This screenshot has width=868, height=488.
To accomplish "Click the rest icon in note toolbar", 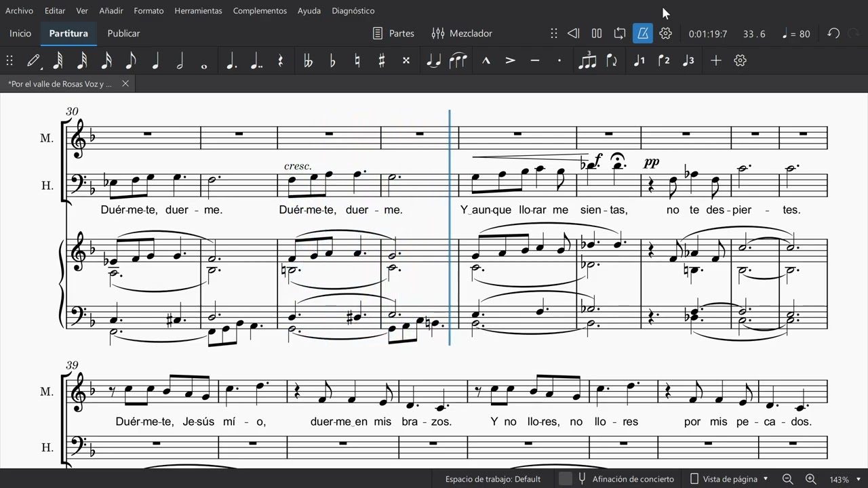I will click(280, 60).
